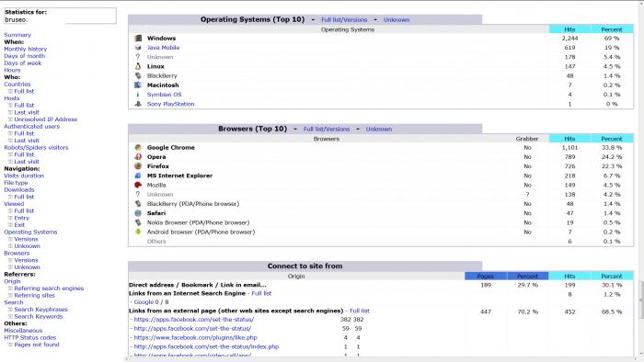Open Full list of external page links
The height and width of the screenshot is (362, 644).
[360, 311]
